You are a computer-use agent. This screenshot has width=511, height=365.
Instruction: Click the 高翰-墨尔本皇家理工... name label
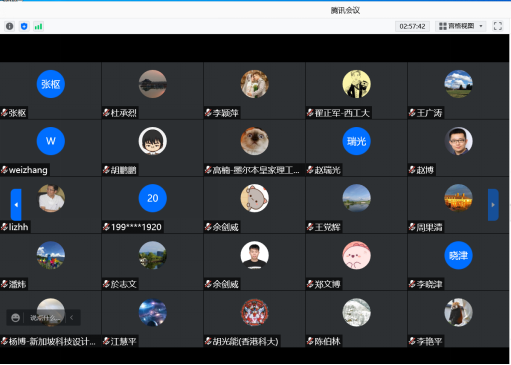coord(256,170)
